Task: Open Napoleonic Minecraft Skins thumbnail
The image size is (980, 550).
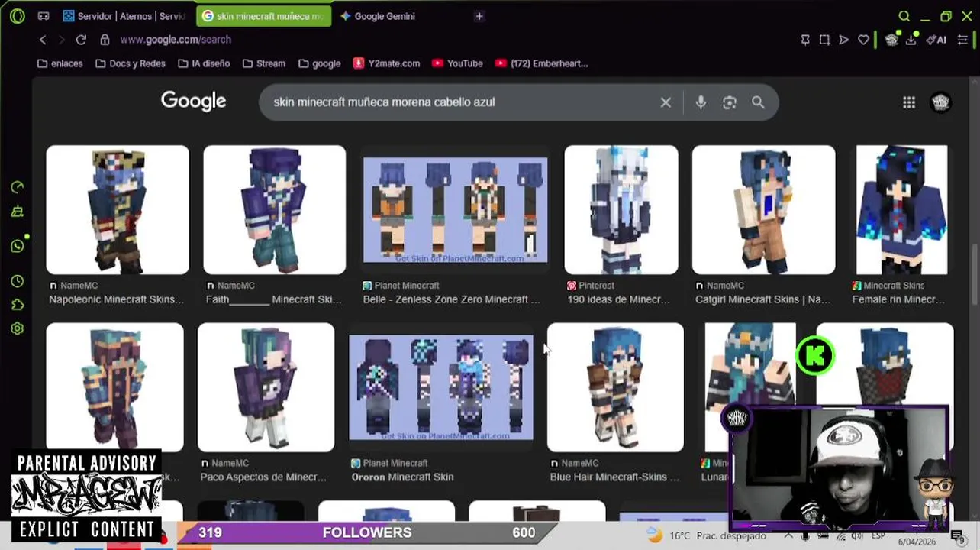Action: point(118,210)
